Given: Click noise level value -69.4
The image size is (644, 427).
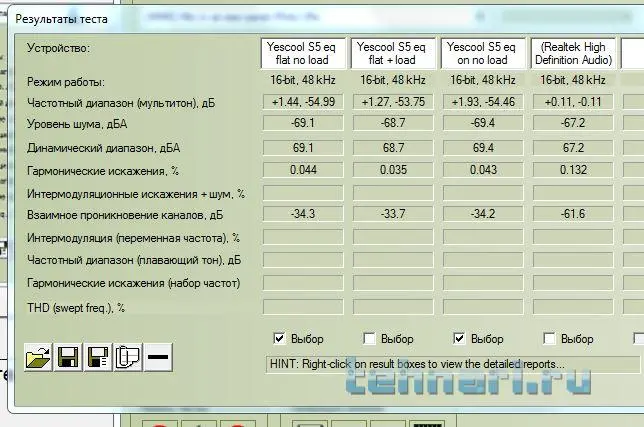Looking at the screenshot, I should click(483, 123).
